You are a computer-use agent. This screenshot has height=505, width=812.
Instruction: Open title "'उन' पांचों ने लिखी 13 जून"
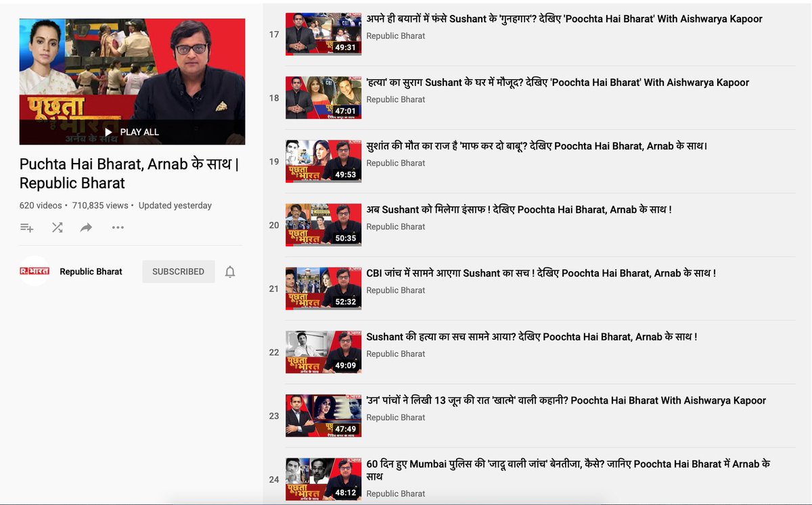(566, 400)
